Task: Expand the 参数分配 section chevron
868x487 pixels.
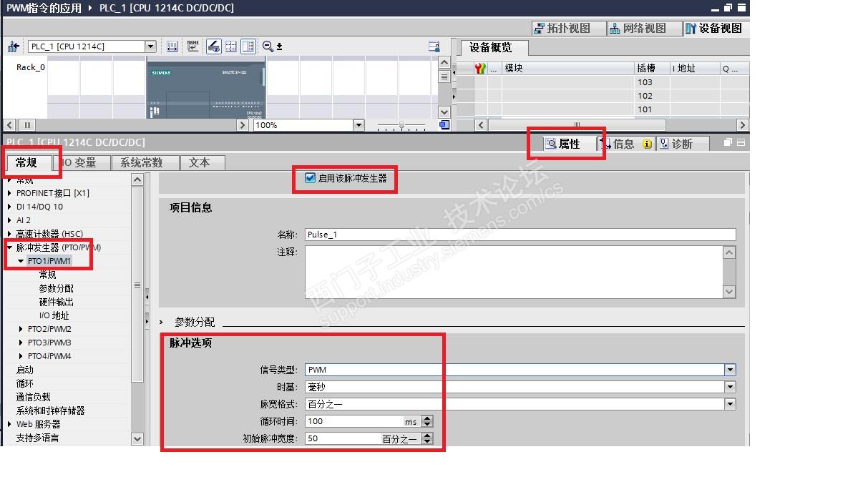Action: pos(162,323)
